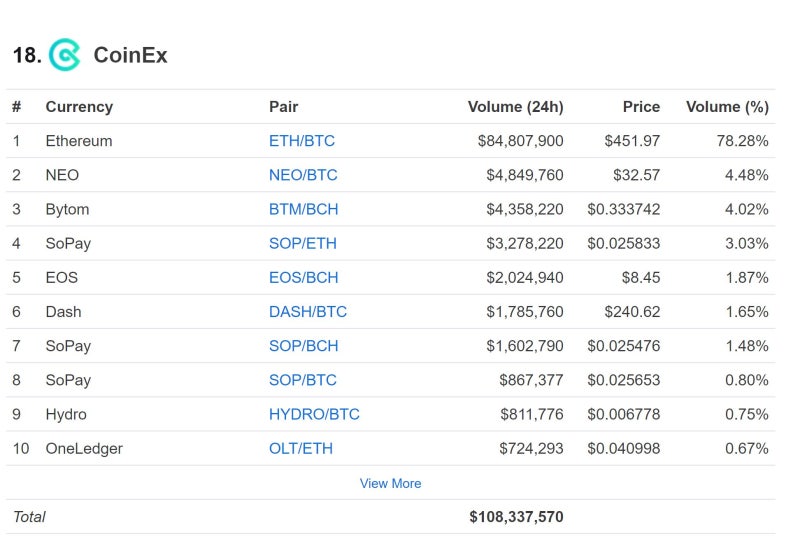This screenshot has width=800, height=539.
Task: Open the HYDRO/BTC pair link
Action: [314, 414]
